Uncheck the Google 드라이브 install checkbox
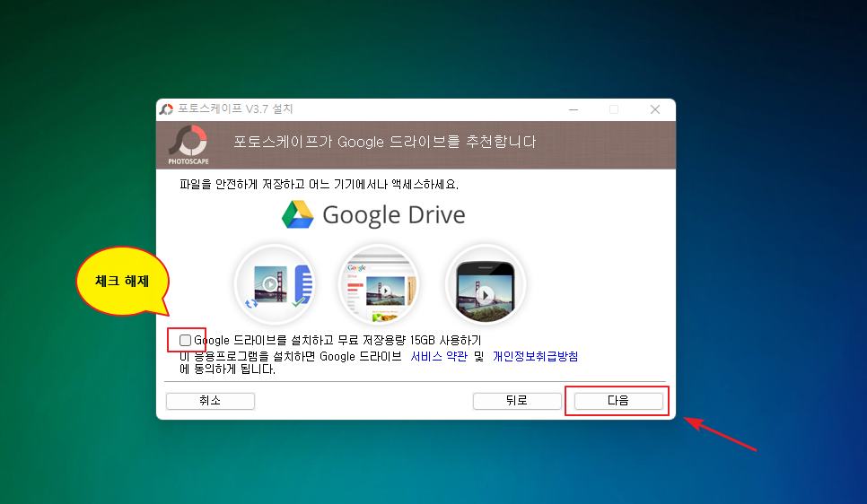The height and width of the screenshot is (504, 867). click(x=185, y=340)
